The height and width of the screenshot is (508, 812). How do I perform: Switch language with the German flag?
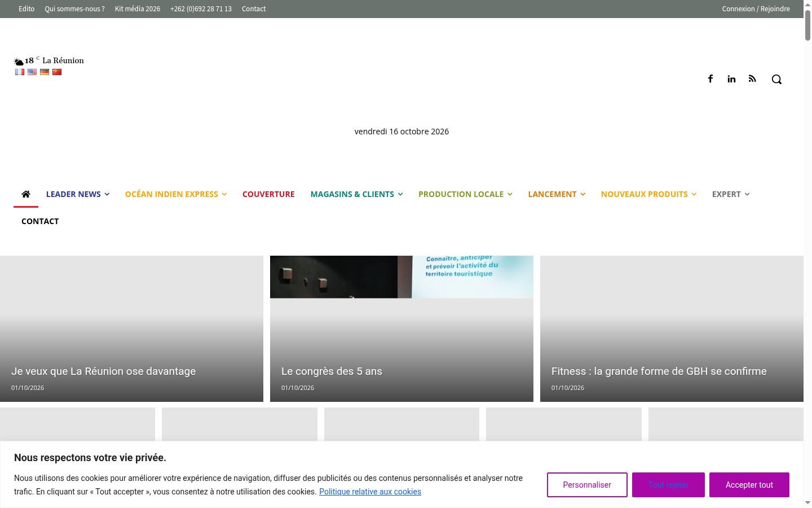(45, 72)
